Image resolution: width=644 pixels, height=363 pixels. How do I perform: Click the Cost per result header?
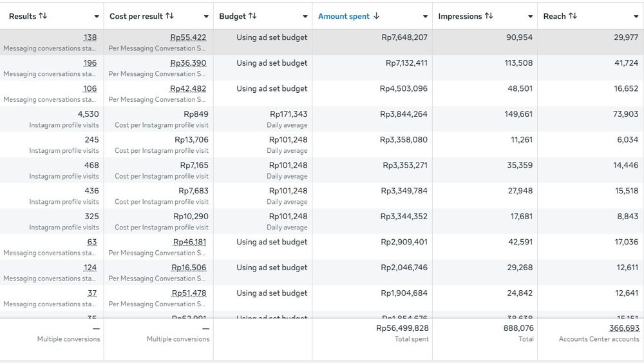click(x=136, y=16)
